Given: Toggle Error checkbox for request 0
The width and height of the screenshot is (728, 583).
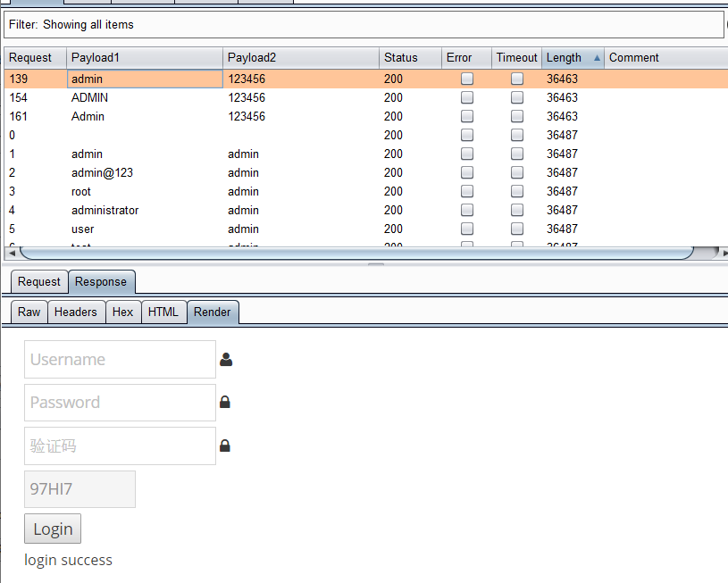Looking at the screenshot, I should pos(467,135).
